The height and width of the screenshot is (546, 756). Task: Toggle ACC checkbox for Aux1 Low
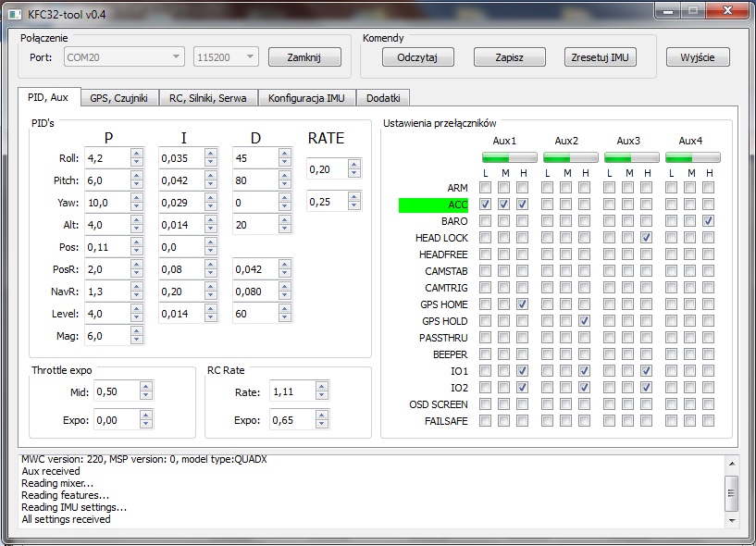[486, 205]
